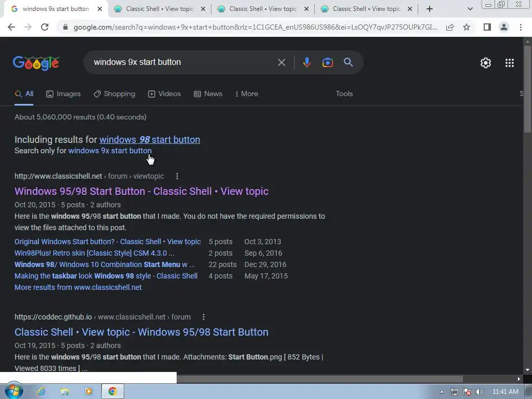Show hidden system tray icons
The image size is (532, 399).
pos(442,392)
